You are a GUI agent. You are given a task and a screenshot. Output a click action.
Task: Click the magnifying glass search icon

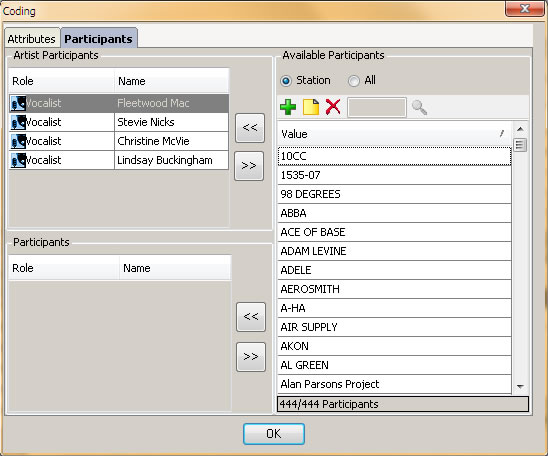point(419,107)
